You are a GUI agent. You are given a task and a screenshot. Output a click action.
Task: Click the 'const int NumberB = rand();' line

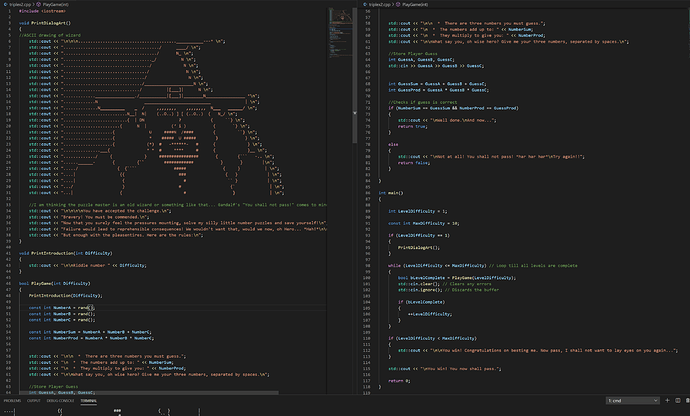[62, 314]
